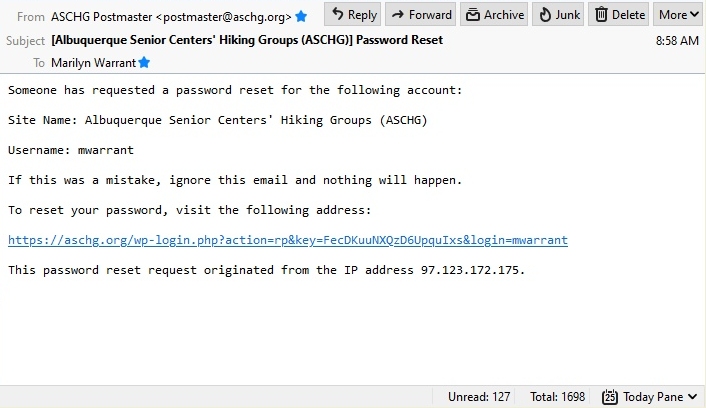Click the star next to the sender address

(301, 17)
